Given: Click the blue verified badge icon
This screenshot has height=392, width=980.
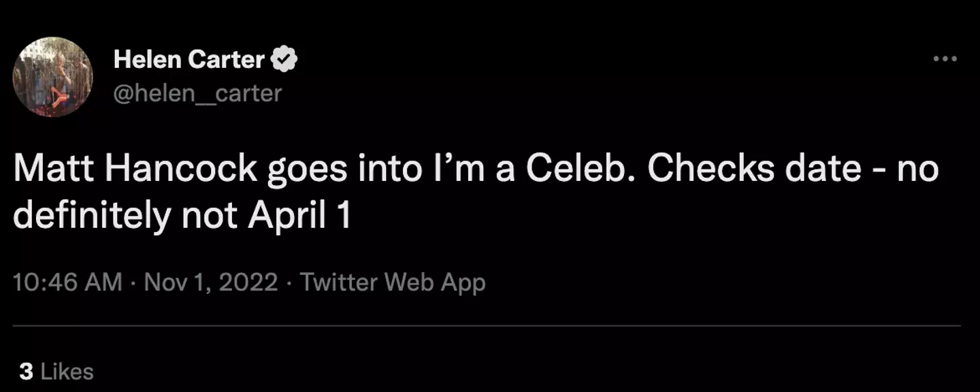Looking at the screenshot, I should 284,60.
